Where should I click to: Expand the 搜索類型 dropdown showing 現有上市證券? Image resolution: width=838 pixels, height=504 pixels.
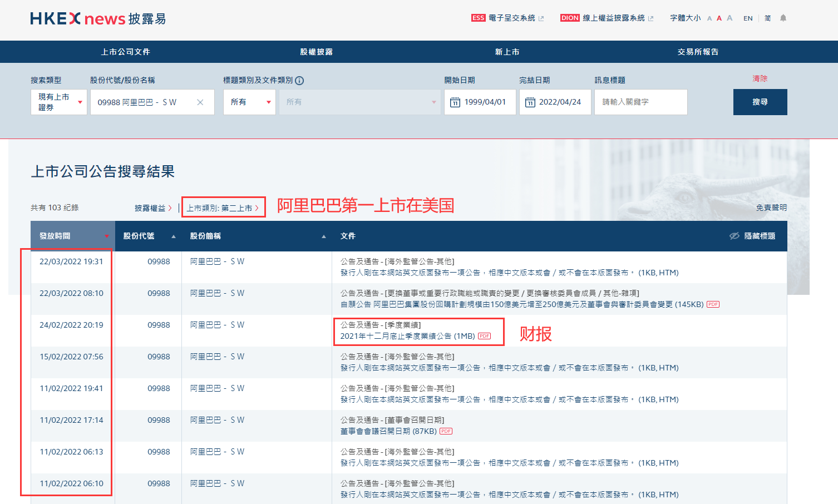(x=59, y=102)
